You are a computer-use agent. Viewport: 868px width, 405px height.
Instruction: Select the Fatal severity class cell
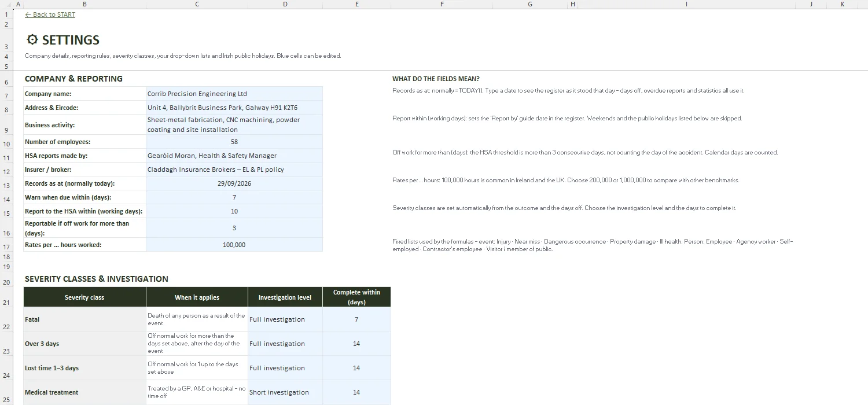pyautogui.click(x=84, y=319)
